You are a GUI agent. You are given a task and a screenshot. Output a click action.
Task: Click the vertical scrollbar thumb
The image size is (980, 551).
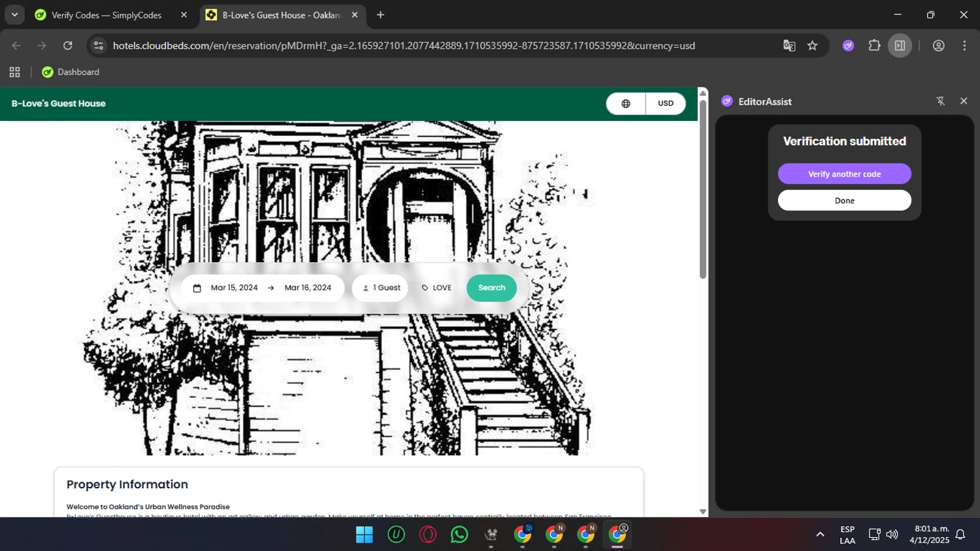(x=703, y=188)
